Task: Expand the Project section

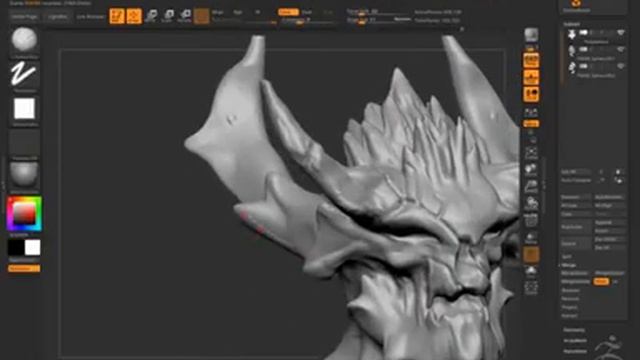Action: [569, 307]
